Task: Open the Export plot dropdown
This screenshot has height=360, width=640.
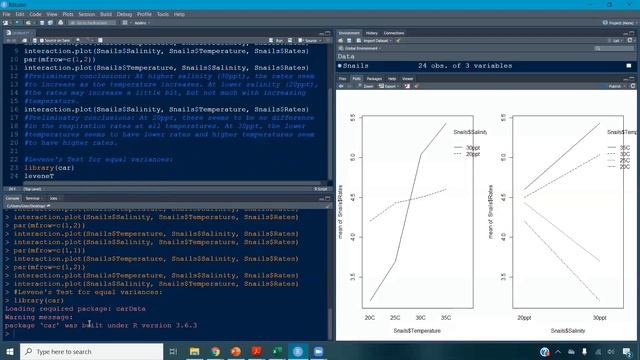Action: coord(389,86)
